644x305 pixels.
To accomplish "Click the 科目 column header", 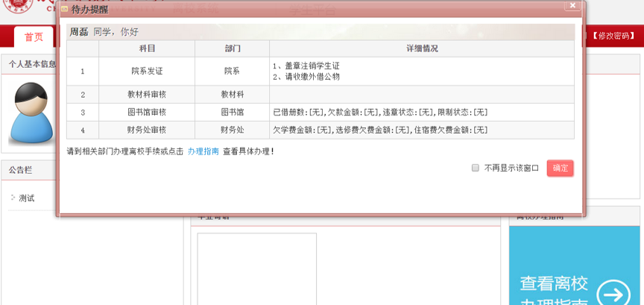I will 147,48.
